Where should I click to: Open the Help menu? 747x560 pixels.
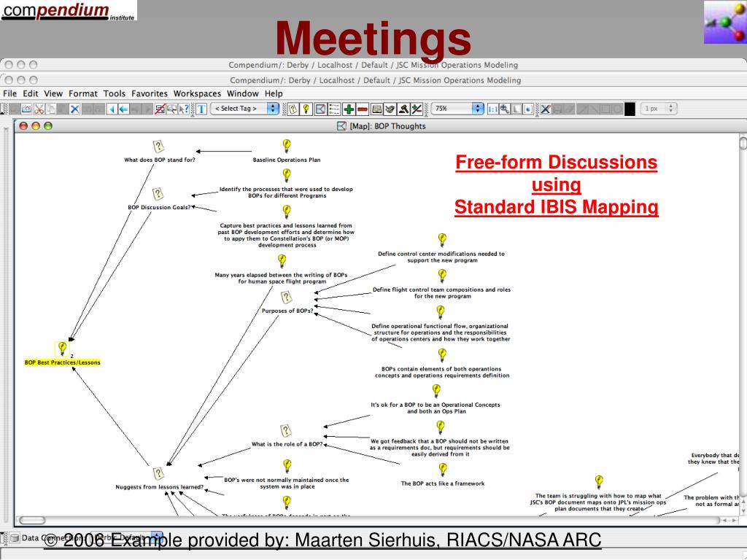274,93
